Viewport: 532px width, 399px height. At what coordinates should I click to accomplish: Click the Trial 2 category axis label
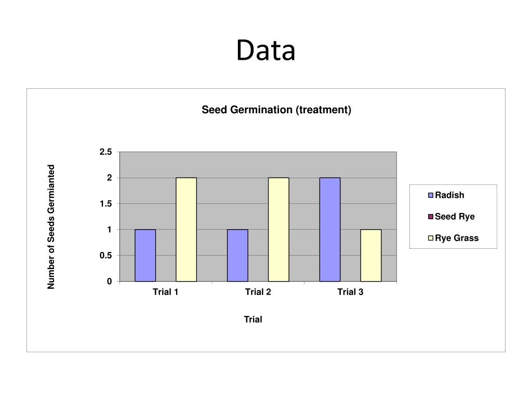click(x=258, y=292)
